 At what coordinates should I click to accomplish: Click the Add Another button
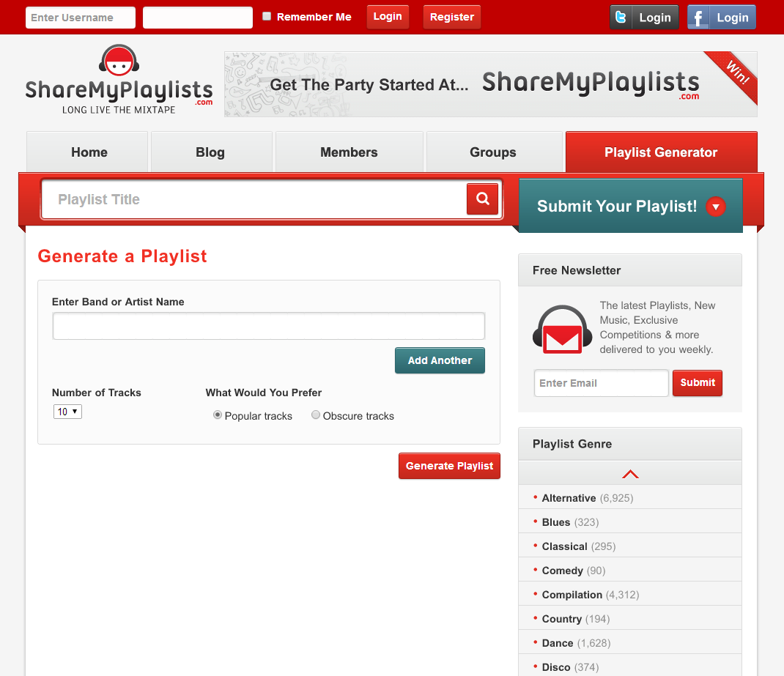(440, 360)
